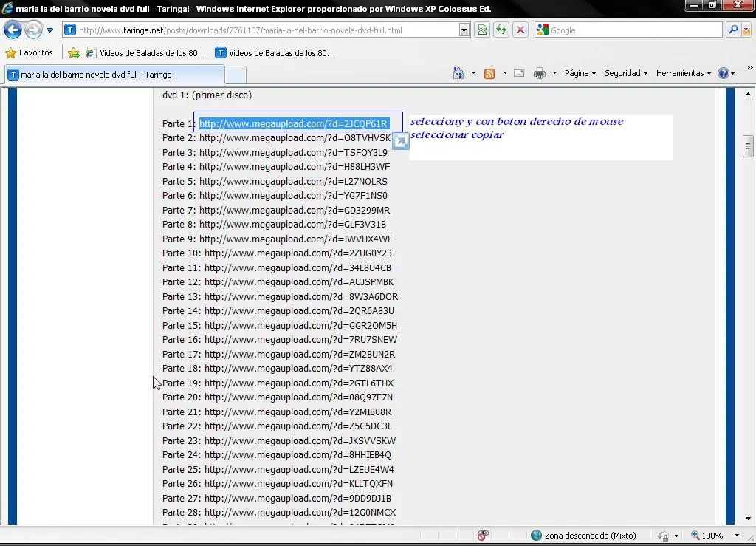Click Parte 28 link ending 12G0NMCX
Viewport: 756px width, 546px height.
tap(300, 513)
